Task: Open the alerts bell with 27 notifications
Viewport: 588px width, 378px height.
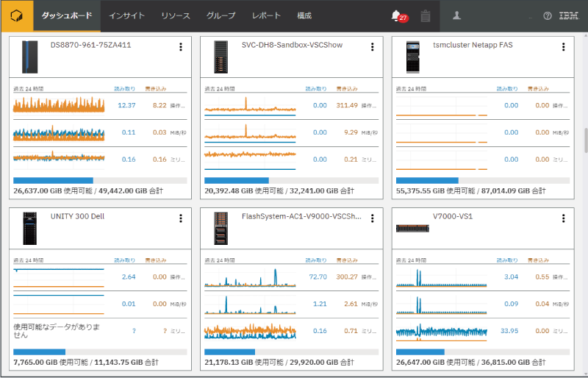Action: (x=398, y=16)
